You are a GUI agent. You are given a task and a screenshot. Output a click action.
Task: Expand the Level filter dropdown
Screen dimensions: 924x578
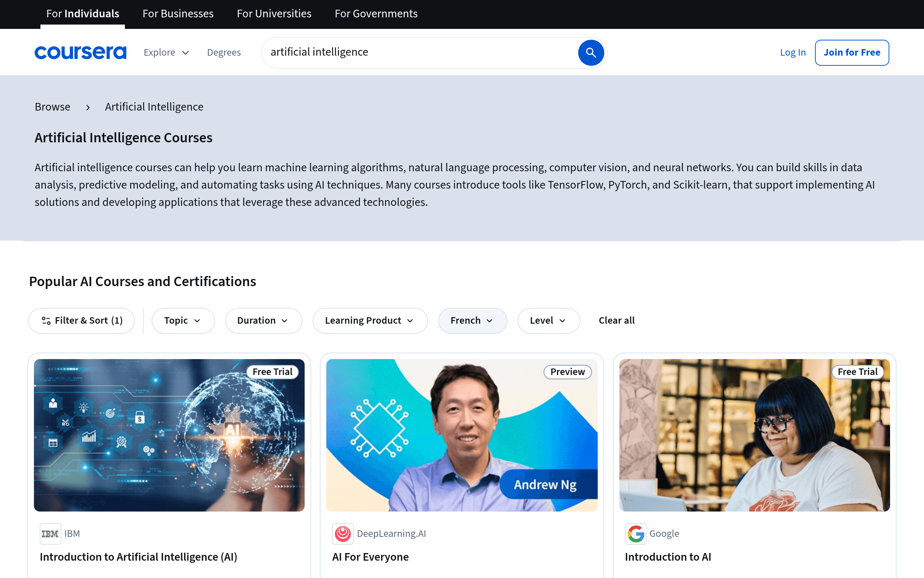[548, 320]
